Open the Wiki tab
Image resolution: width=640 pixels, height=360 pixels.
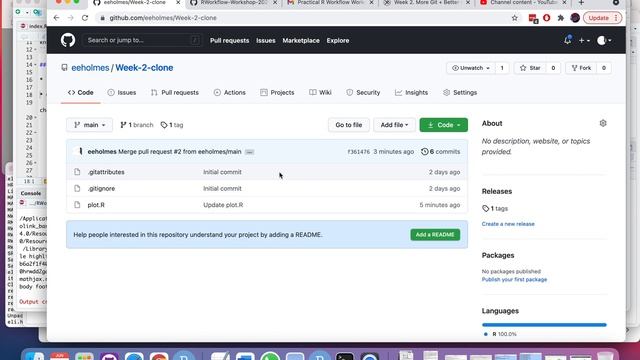[320, 93]
